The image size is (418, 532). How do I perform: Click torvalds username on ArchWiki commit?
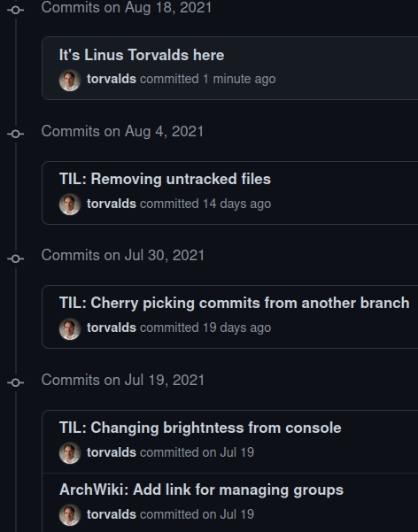112,514
